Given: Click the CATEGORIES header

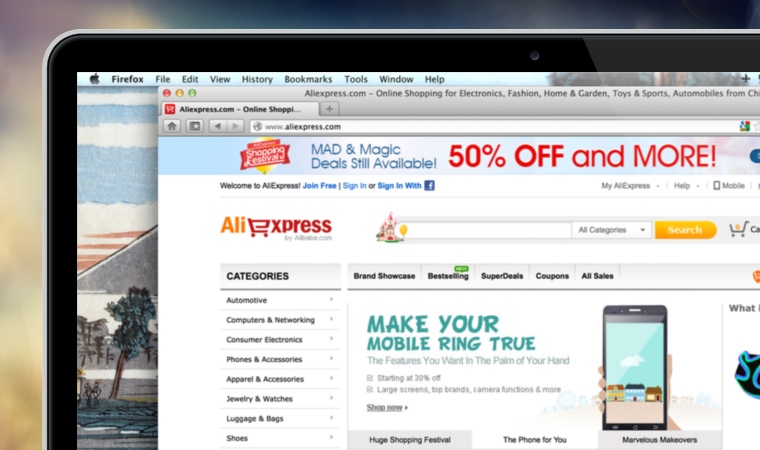Looking at the screenshot, I should (x=280, y=276).
